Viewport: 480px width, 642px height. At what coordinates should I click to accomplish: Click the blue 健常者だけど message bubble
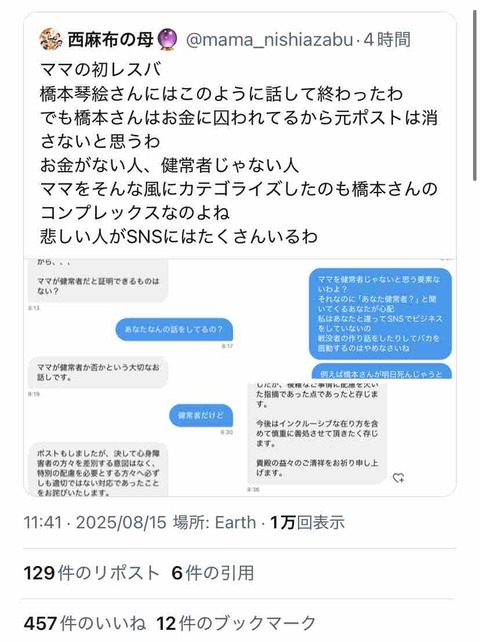point(201,416)
